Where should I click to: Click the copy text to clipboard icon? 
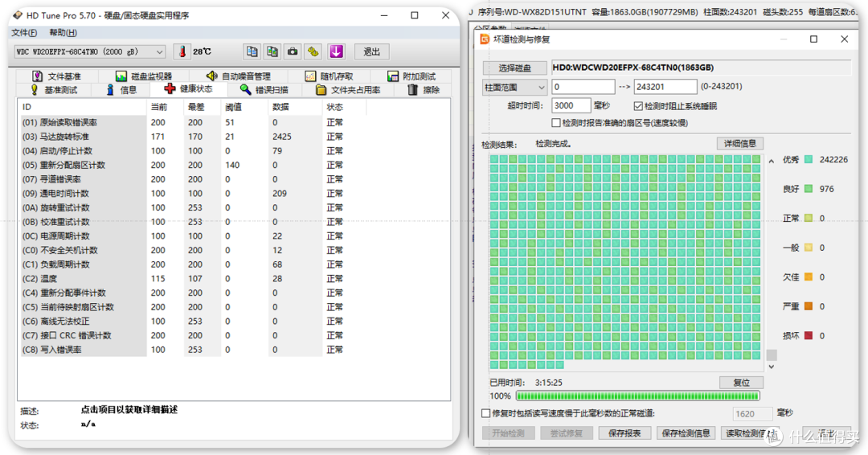[252, 51]
